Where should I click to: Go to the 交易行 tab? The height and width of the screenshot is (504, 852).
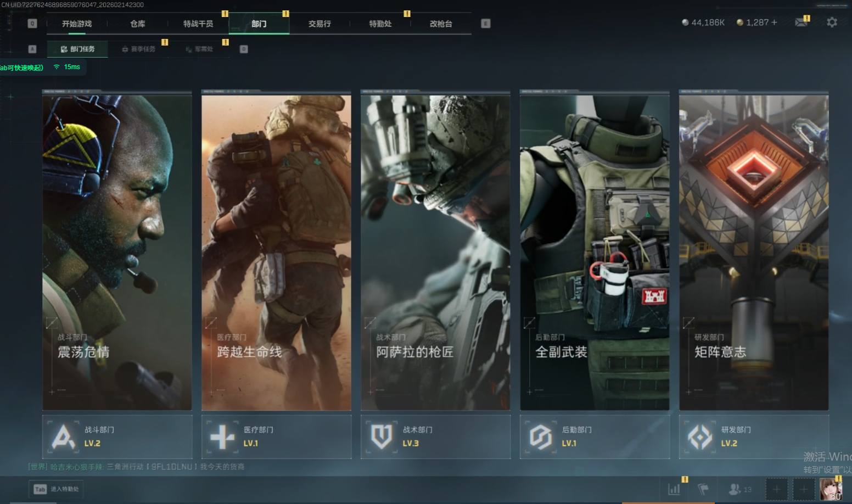pos(319,24)
